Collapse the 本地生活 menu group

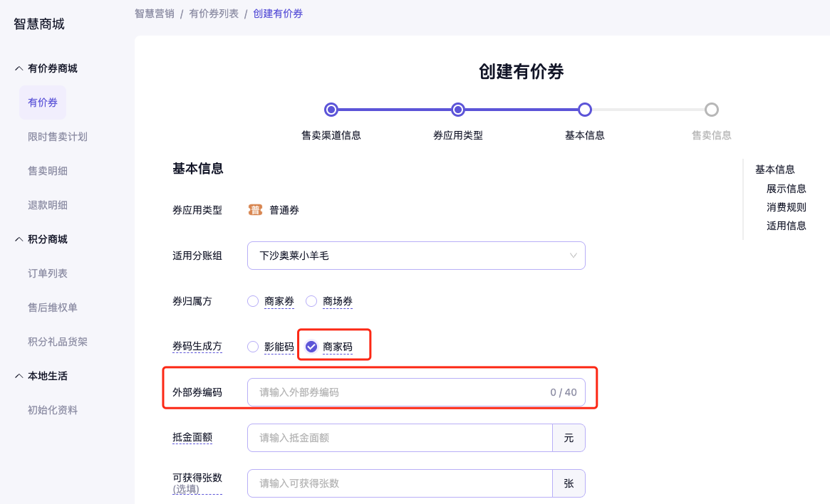coord(19,376)
